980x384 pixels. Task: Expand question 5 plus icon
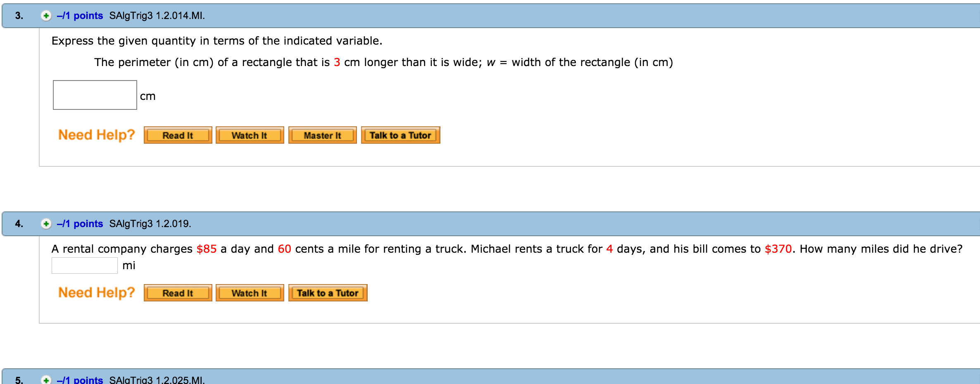[46, 379]
